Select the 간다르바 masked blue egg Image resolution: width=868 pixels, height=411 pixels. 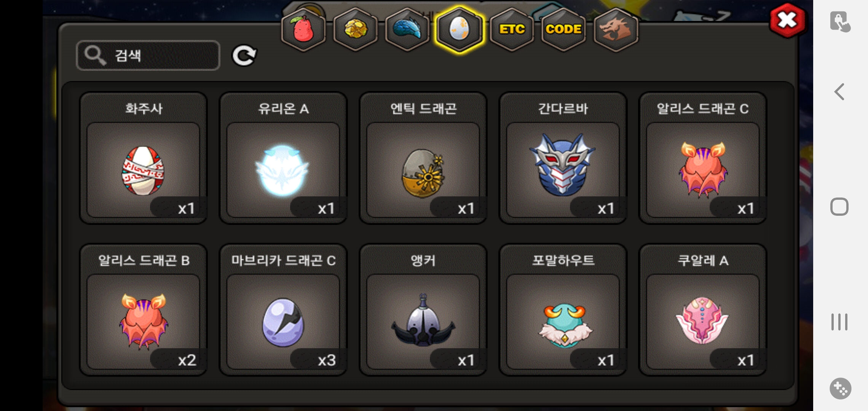click(563, 158)
